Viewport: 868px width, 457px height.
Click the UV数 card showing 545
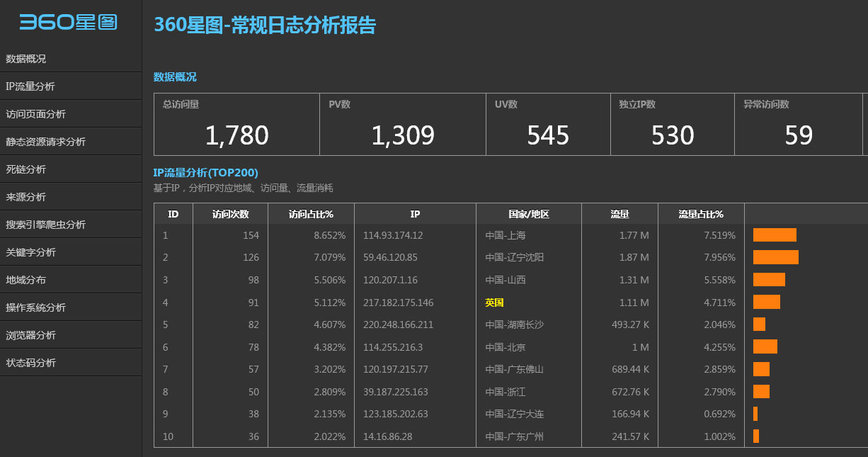pos(548,124)
